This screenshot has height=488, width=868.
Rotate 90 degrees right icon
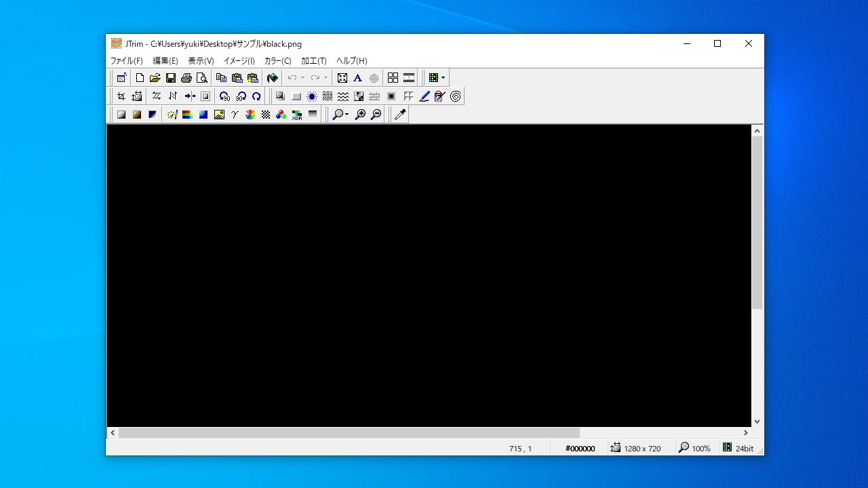pyautogui.click(x=241, y=96)
